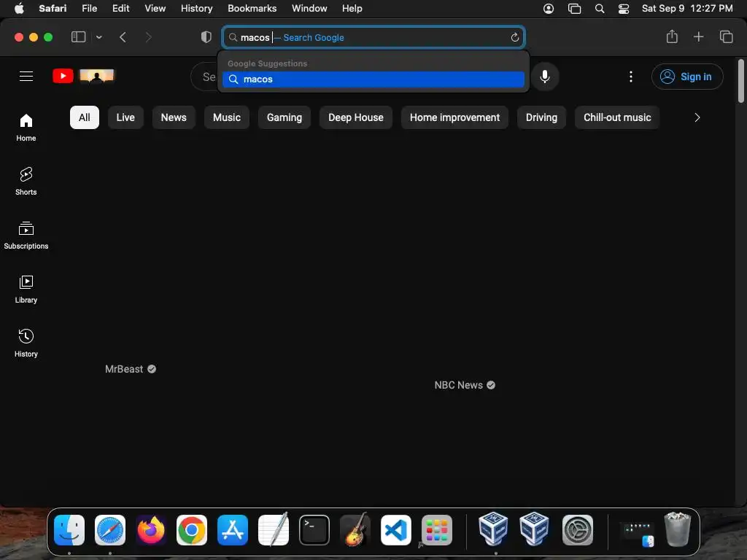
Task: Reload the page with the refresh icon
Action: 514,38
